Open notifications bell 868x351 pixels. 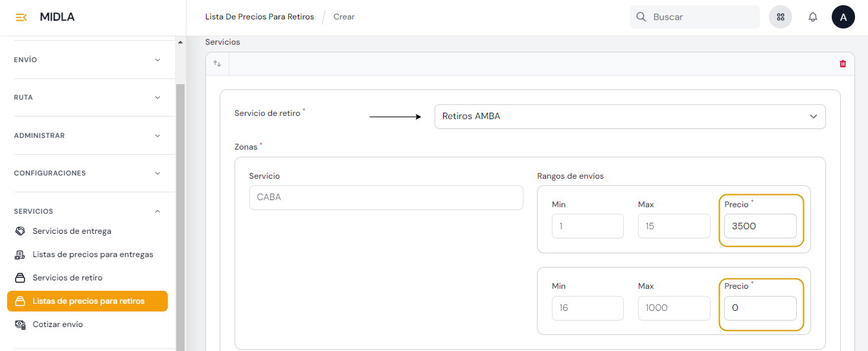(812, 17)
